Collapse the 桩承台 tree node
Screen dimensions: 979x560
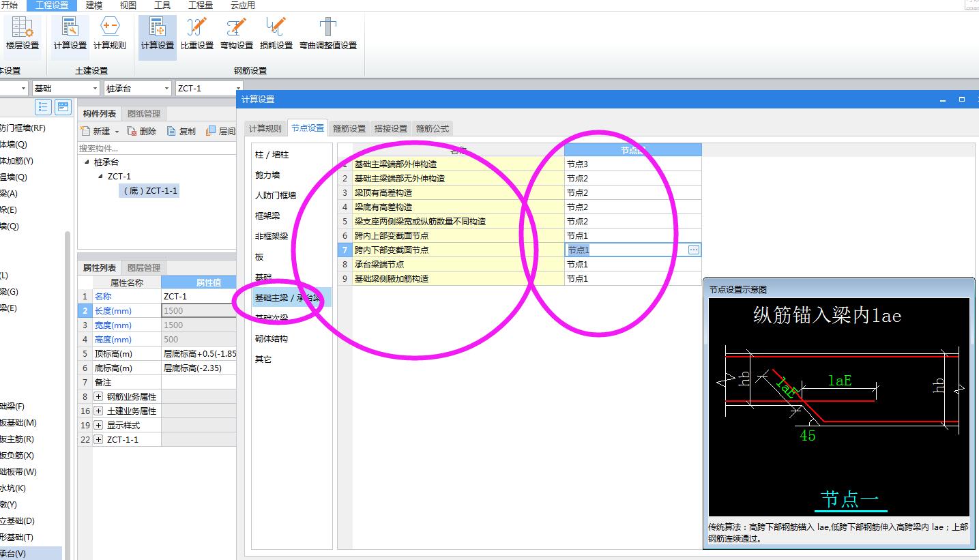(x=87, y=162)
